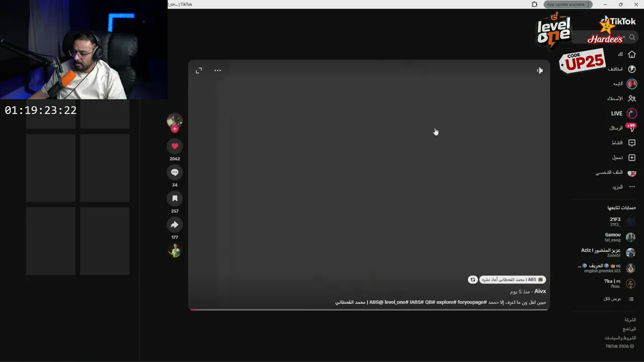
Task: Restore down the TikTok window
Action: click(620, 5)
